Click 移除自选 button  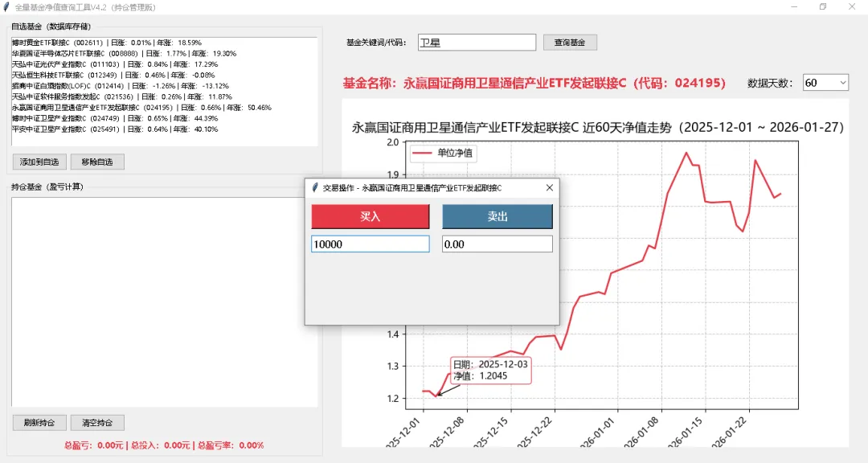click(97, 162)
